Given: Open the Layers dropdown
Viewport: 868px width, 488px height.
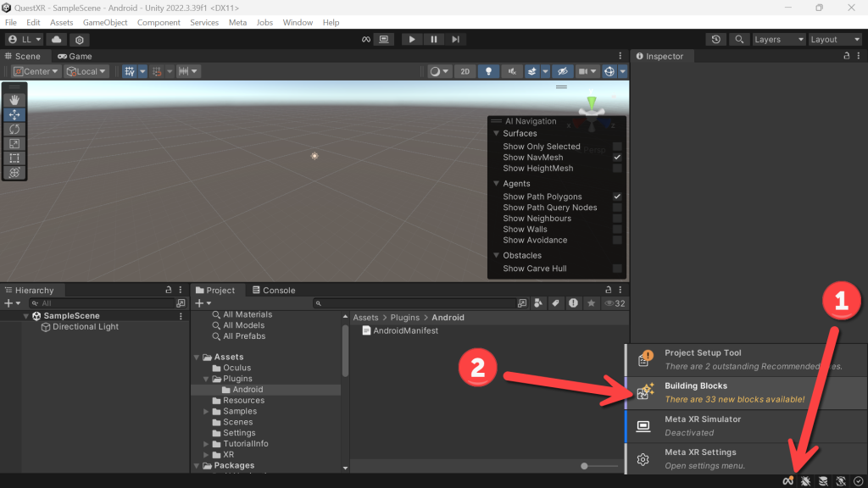Looking at the screenshot, I should point(779,39).
